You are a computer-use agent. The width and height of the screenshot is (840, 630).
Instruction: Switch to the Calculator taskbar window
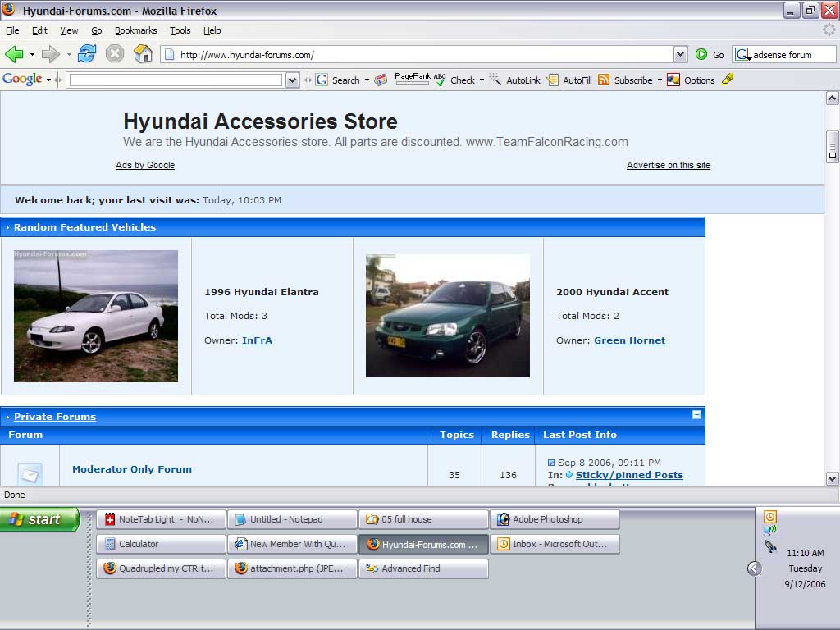tap(162, 544)
